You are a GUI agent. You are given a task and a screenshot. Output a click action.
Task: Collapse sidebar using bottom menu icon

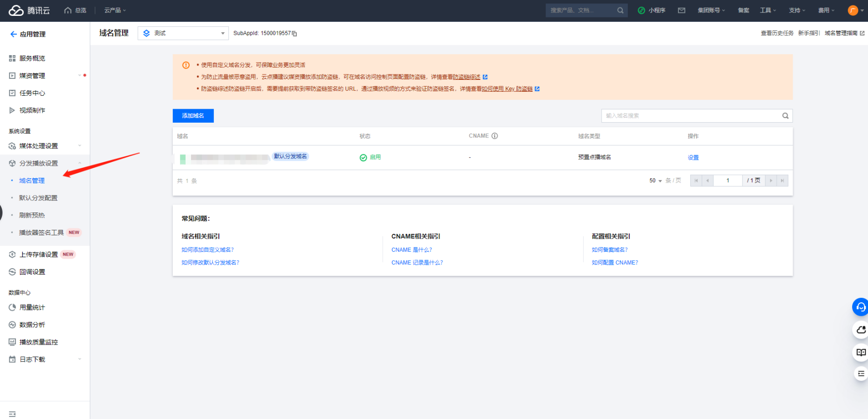[12, 414]
